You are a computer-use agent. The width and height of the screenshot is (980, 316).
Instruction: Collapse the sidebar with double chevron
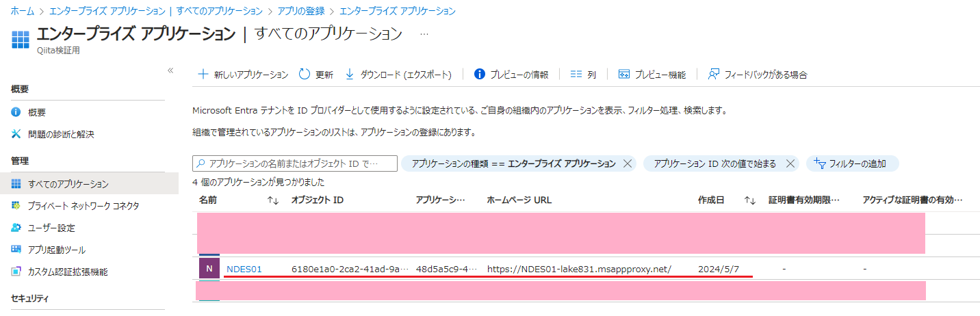point(170,70)
